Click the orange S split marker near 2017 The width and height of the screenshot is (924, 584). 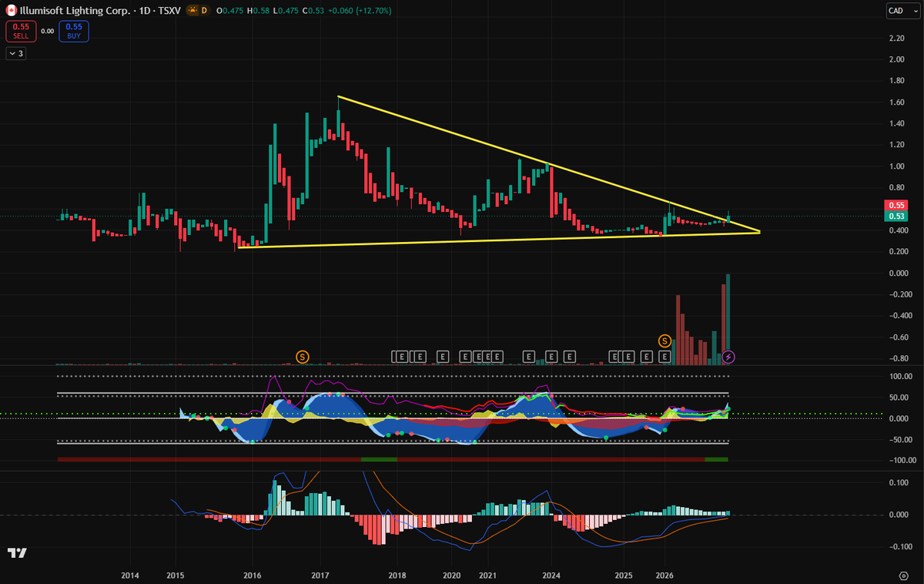pos(303,357)
